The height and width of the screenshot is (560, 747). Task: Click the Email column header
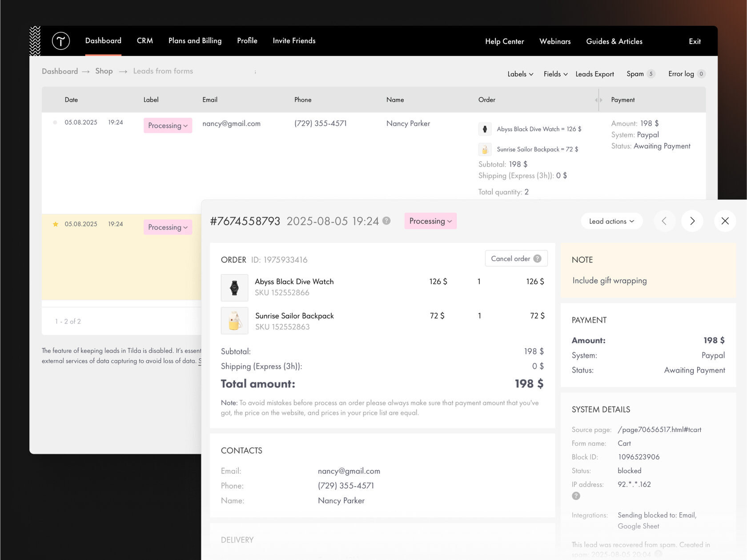pos(210,100)
